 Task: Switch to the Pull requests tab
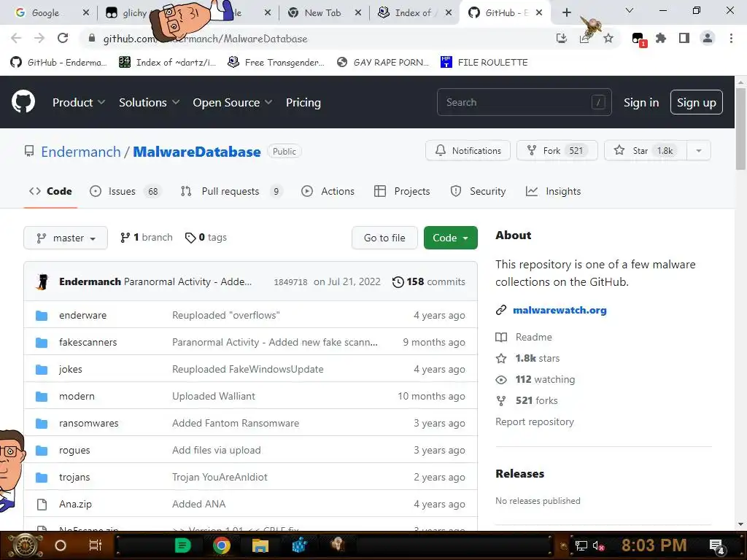(x=232, y=192)
